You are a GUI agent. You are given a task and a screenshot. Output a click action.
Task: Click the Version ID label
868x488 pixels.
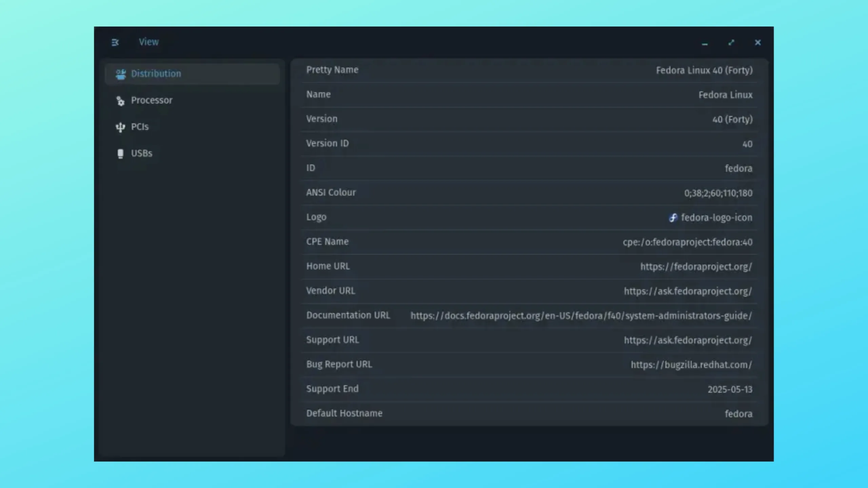[327, 143]
